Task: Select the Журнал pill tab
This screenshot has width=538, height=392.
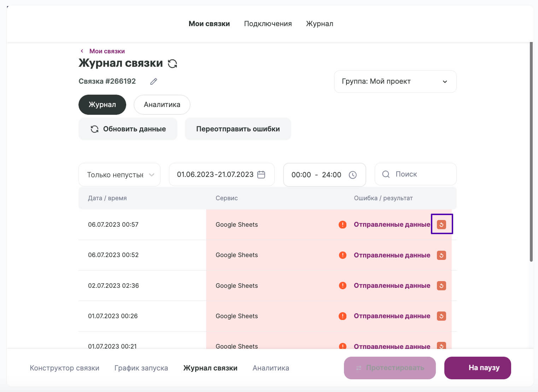Action: [102, 105]
